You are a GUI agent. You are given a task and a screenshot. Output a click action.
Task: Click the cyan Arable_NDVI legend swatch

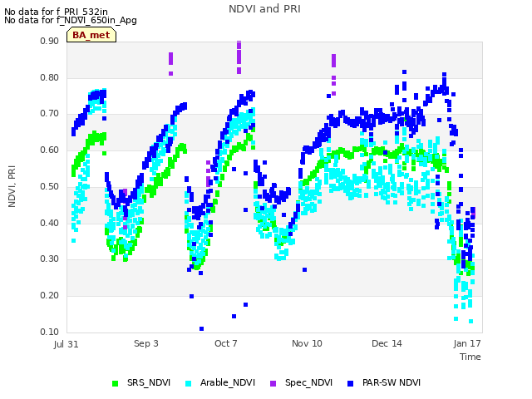(x=189, y=383)
